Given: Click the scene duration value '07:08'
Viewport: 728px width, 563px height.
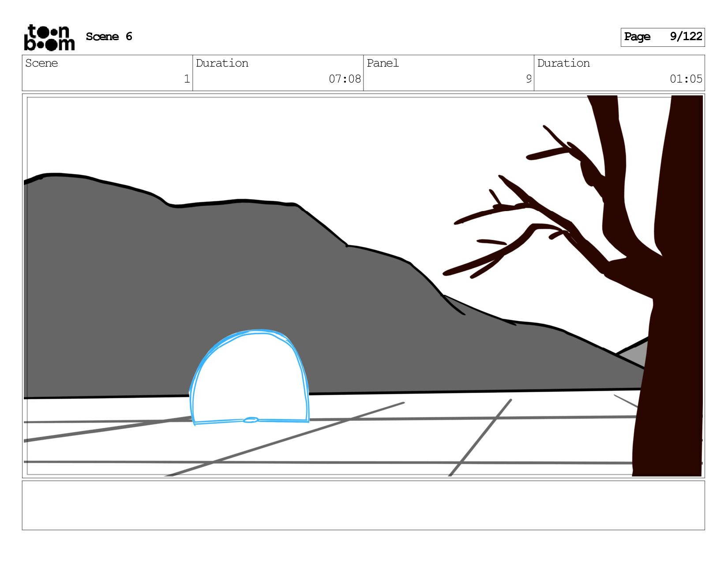Looking at the screenshot, I should click(x=345, y=79).
